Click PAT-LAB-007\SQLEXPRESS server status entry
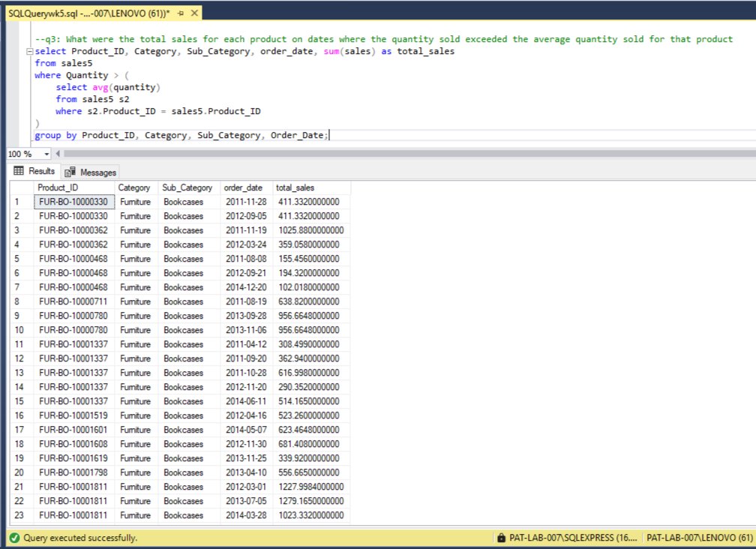This screenshot has height=549, width=756. click(x=573, y=538)
